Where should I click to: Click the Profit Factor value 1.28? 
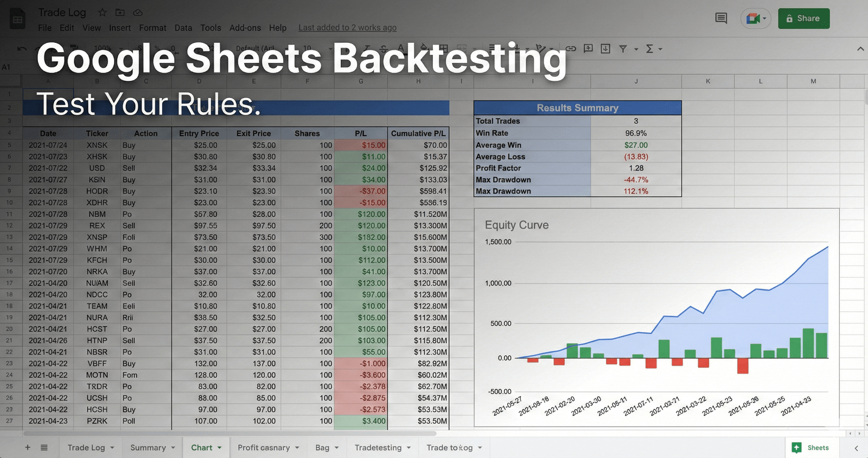pos(636,168)
